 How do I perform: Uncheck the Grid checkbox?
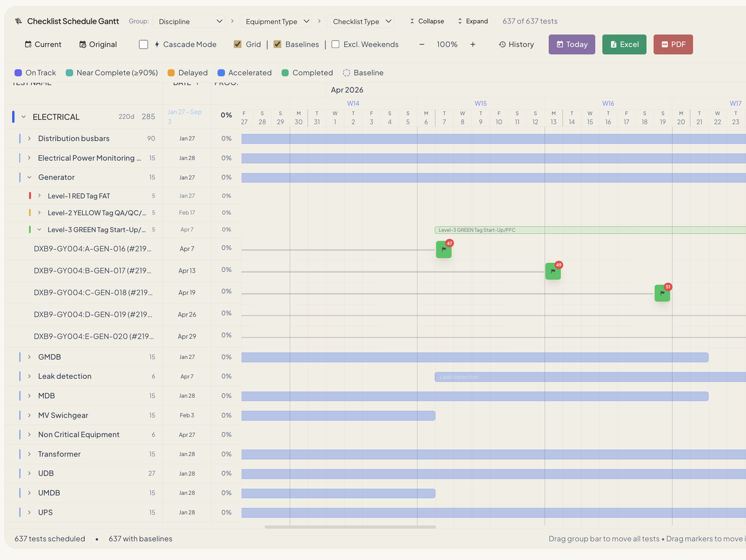click(x=238, y=44)
